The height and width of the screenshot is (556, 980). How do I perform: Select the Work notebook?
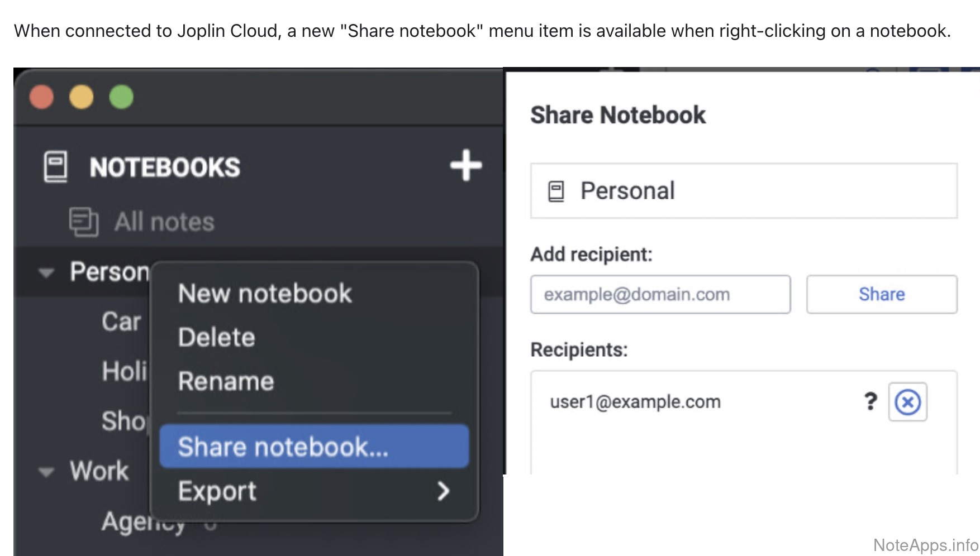coord(99,471)
